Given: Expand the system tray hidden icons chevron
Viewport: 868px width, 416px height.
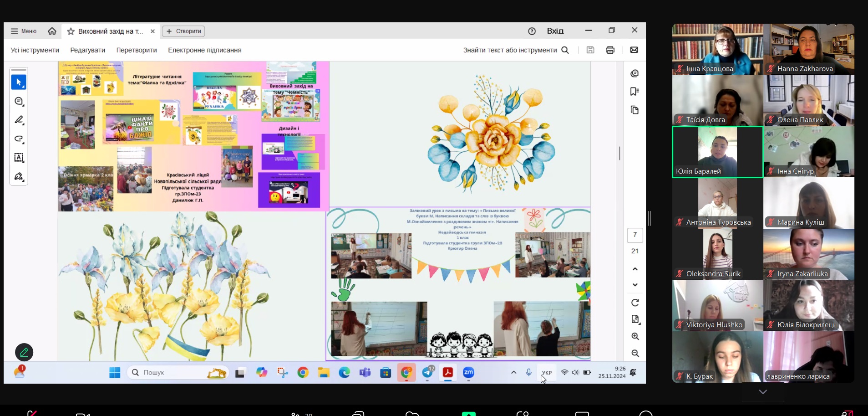Looking at the screenshot, I should (513, 373).
